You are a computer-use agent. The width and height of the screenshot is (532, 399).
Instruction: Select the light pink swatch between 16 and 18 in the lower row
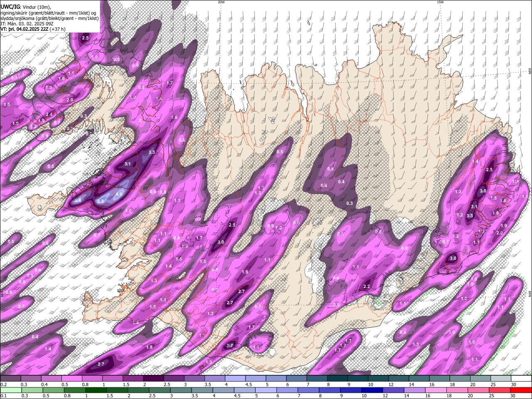[435, 390]
